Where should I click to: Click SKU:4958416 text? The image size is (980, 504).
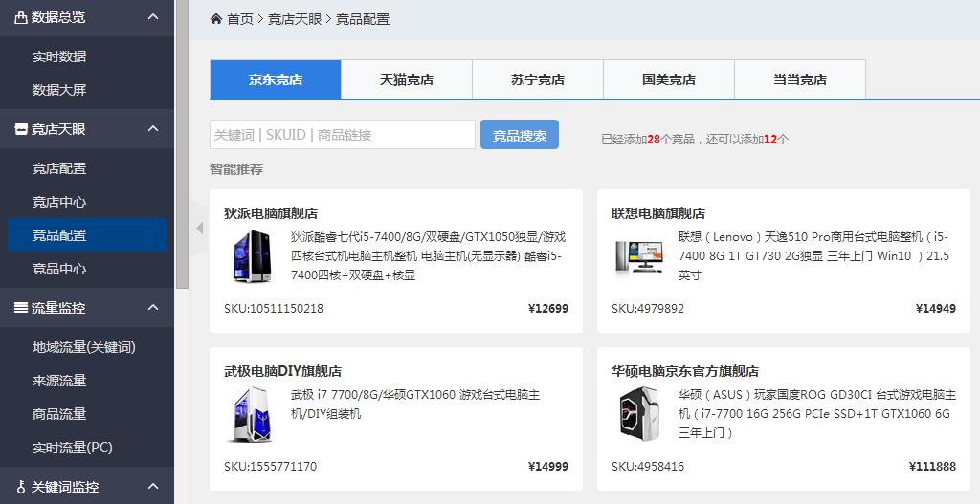coord(648,467)
